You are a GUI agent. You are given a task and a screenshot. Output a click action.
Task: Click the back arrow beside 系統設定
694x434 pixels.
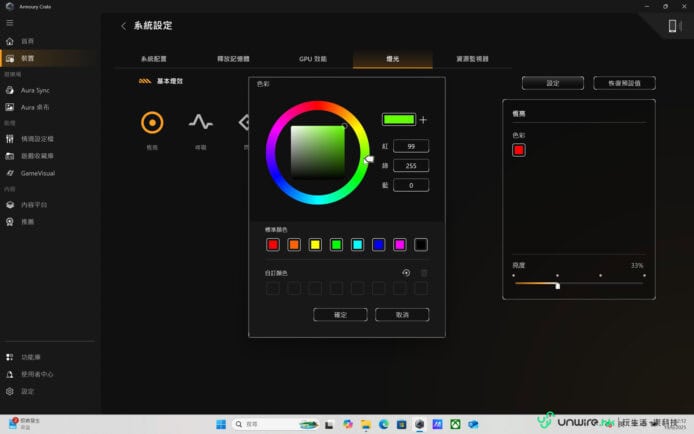tap(123, 26)
